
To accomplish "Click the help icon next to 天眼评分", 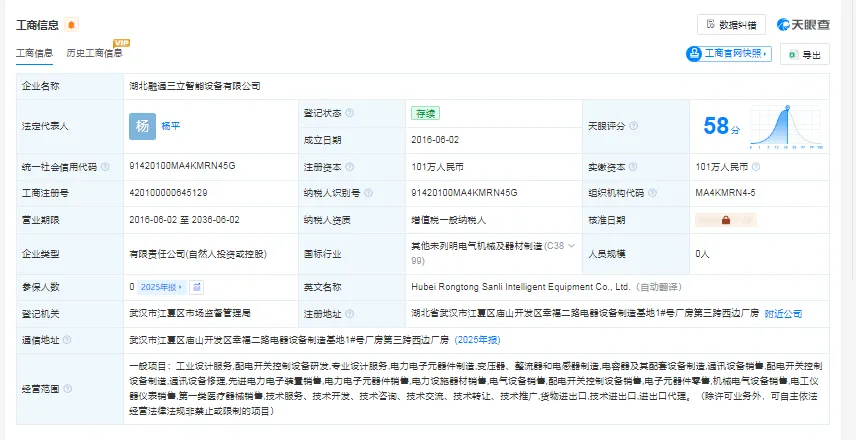I will (633, 126).
